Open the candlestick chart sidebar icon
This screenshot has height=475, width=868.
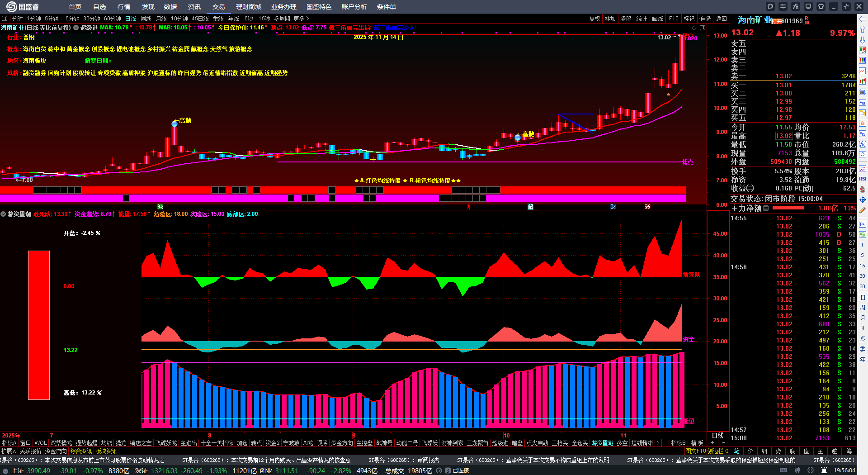(863, 81)
